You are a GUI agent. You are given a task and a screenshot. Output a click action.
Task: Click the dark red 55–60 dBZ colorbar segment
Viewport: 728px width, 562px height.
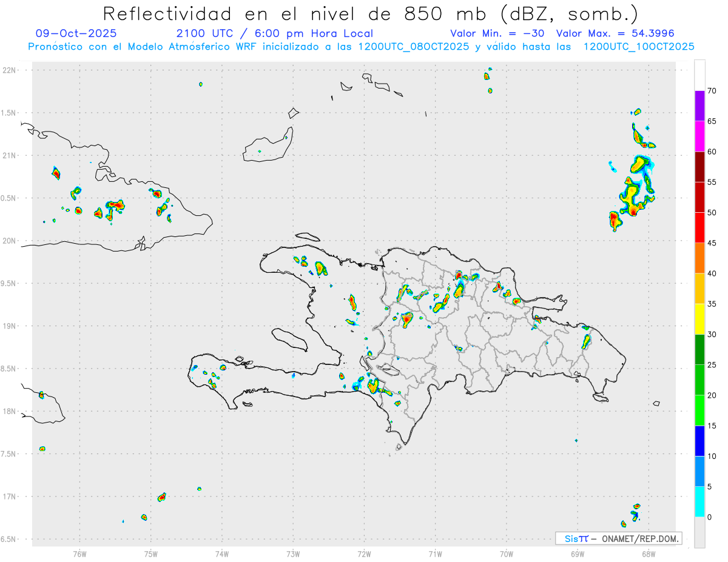click(x=700, y=167)
